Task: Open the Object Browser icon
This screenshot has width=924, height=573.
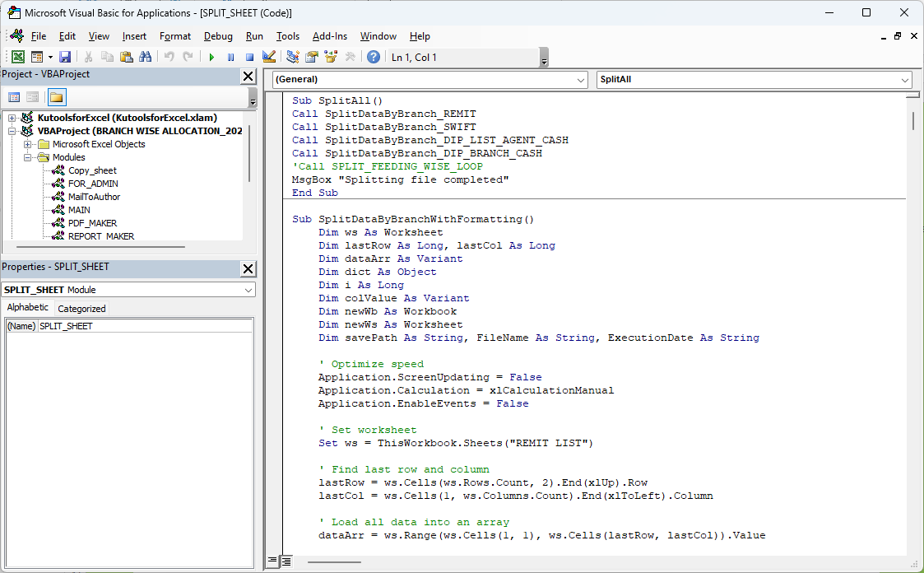Action: (331, 57)
